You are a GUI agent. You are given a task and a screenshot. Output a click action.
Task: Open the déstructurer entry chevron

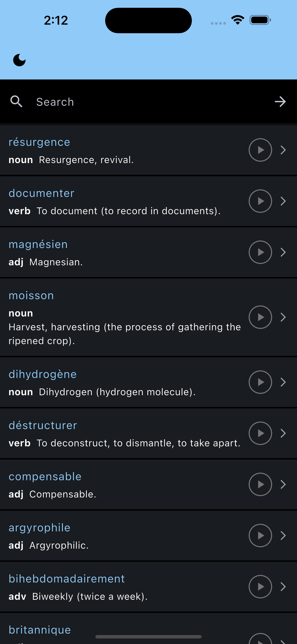(283, 433)
